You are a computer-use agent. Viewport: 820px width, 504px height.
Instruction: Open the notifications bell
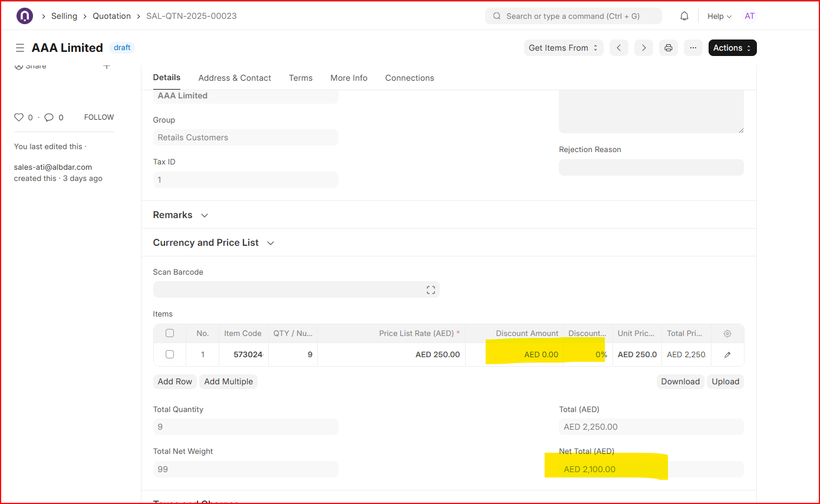tap(684, 16)
